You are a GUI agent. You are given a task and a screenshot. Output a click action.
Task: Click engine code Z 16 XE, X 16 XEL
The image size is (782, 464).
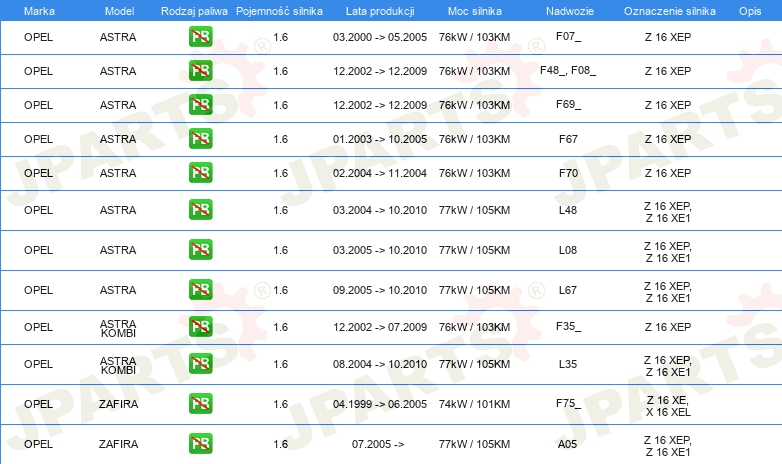point(668,406)
